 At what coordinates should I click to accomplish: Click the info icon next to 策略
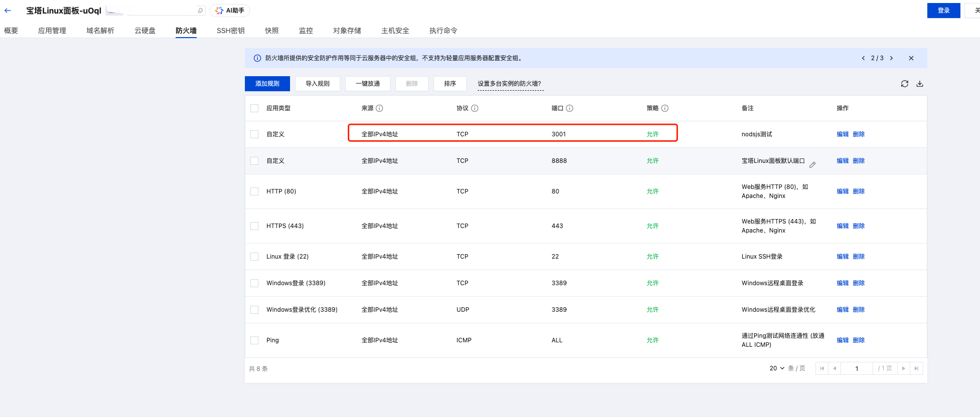tap(665, 108)
